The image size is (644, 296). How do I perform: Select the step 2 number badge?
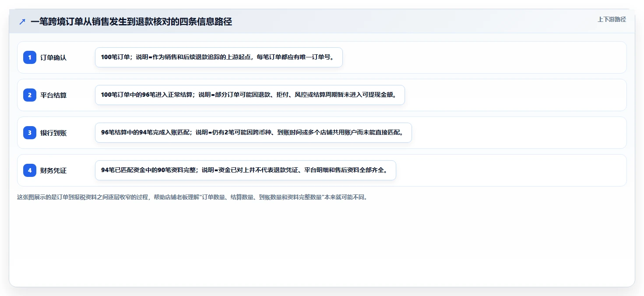[x=30, y=95]
